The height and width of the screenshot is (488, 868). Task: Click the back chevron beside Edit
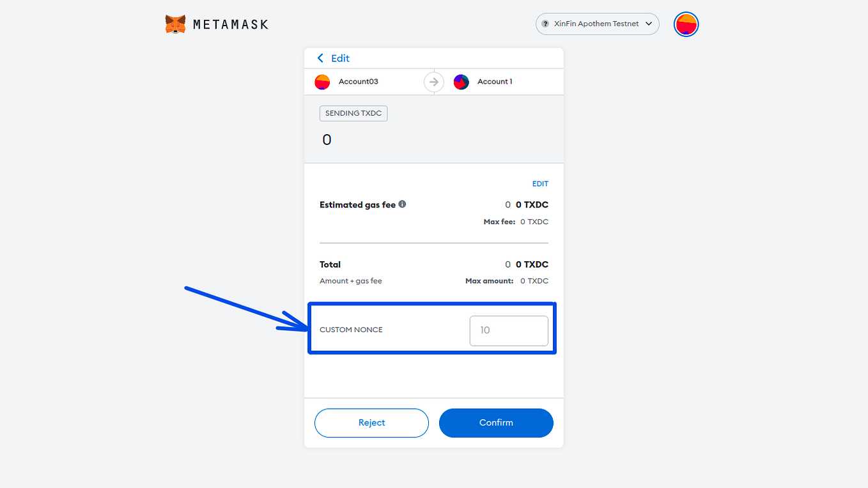320,57
